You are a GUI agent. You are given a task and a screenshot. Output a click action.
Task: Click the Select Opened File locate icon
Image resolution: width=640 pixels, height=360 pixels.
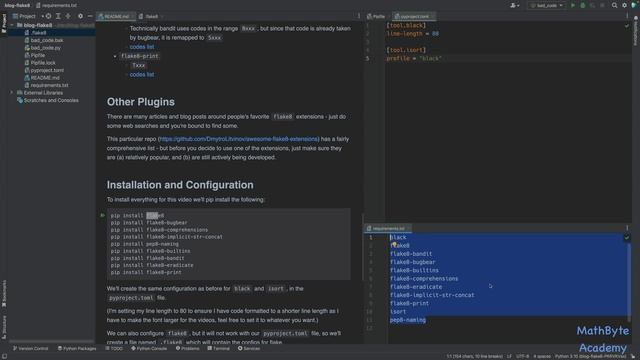49,16
